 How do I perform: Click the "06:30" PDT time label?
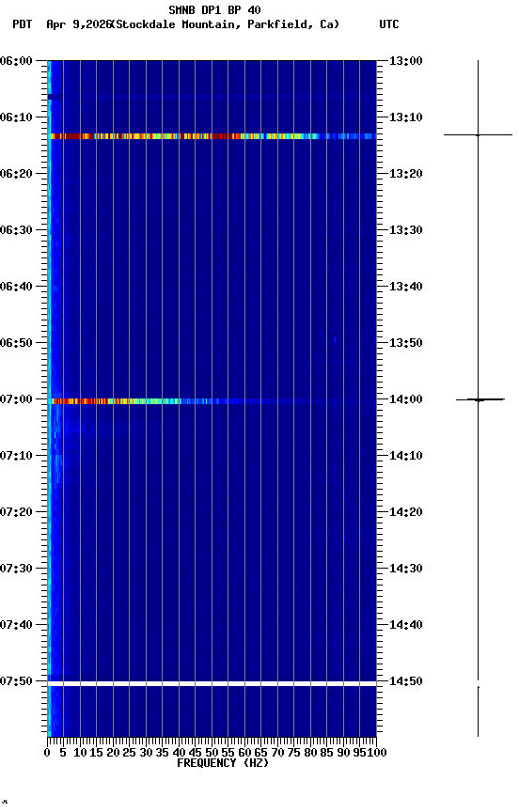coord(16,230)
